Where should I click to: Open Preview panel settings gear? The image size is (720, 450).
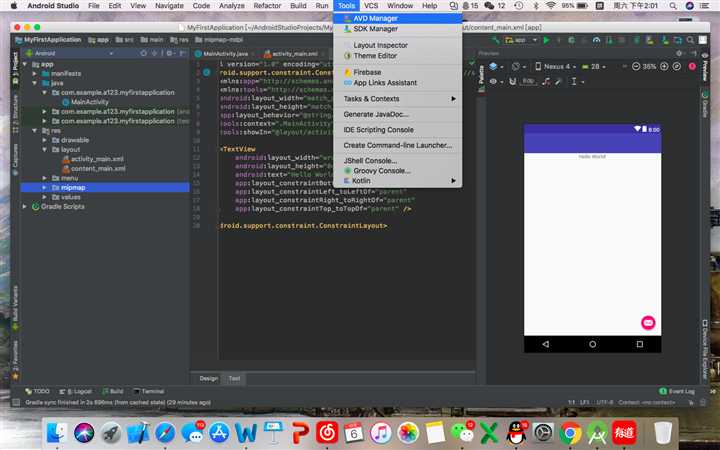click(679, 53)
